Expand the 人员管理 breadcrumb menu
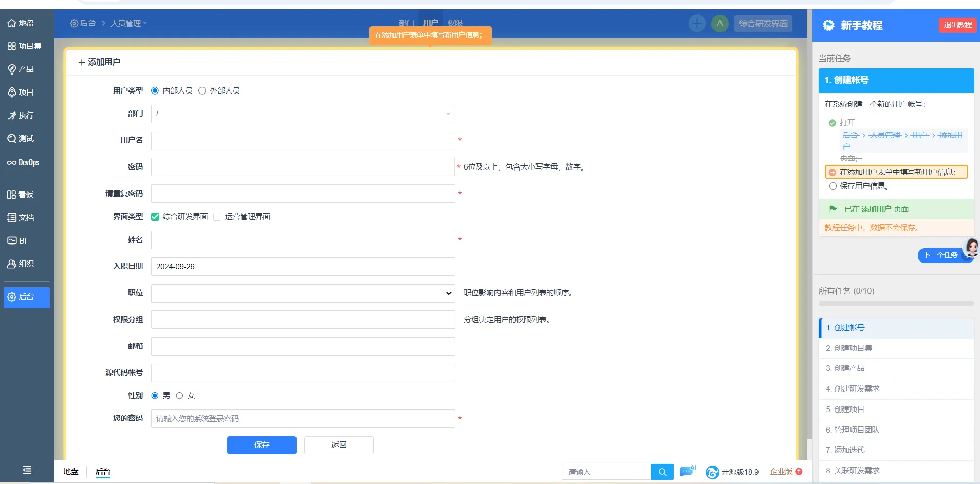Image resolution: width=980 pixels, height=484 pixels. point(128,23)
